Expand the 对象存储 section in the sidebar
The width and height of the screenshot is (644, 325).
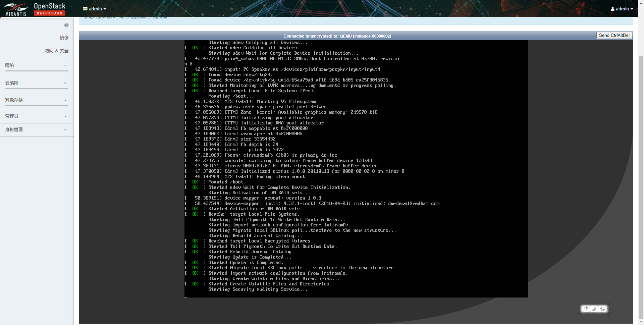tap(37, 100)
